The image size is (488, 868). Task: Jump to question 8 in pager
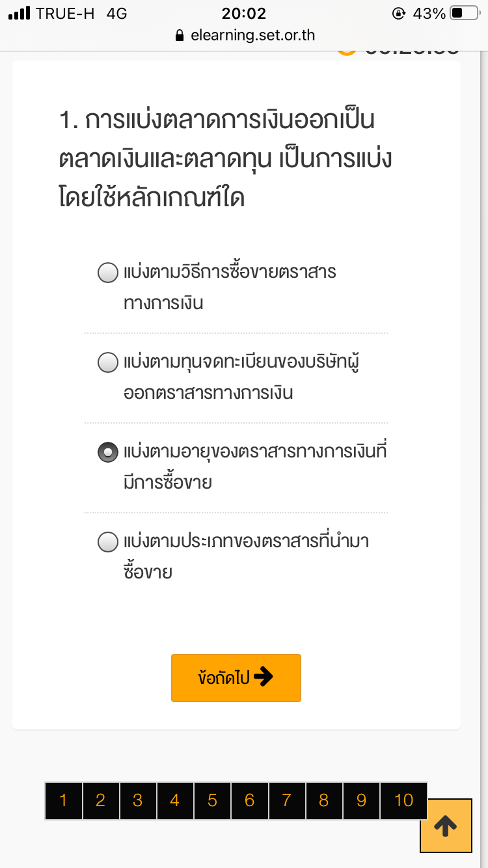click(x=323, y=800)
